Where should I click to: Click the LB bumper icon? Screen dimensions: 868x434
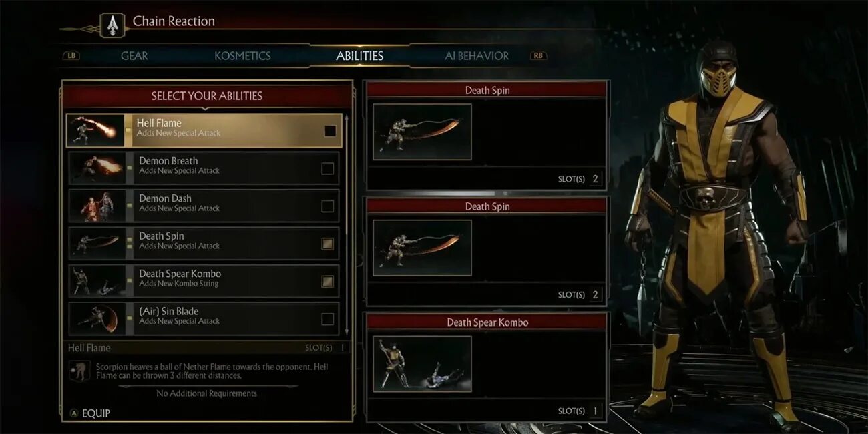pyautogui.click(x=71, y=56)
